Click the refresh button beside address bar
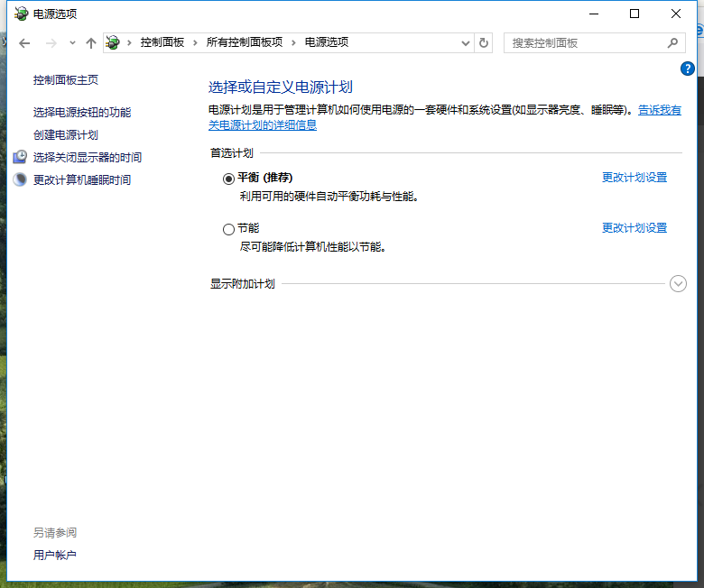 pos(484,42)
